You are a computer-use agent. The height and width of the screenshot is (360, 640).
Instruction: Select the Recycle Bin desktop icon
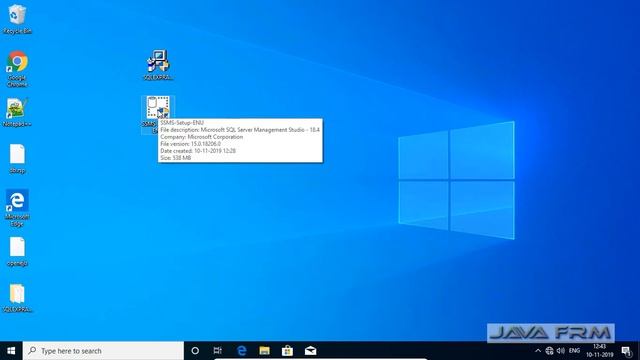[17, 19]
